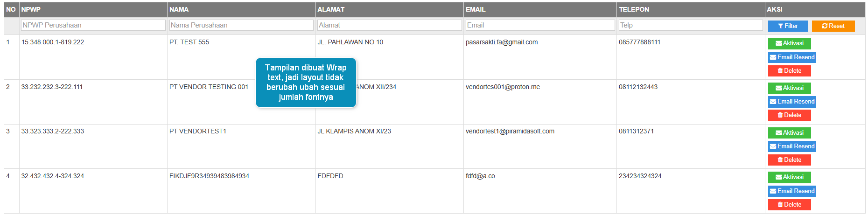Delete PT VENDOR TESTING 001 entry
Screen dimensions: 868x215
[x=789, y=115]
